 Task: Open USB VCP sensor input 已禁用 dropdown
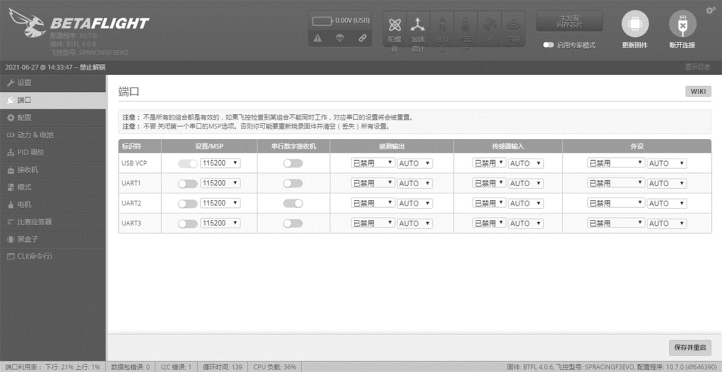tap(489, 163)
